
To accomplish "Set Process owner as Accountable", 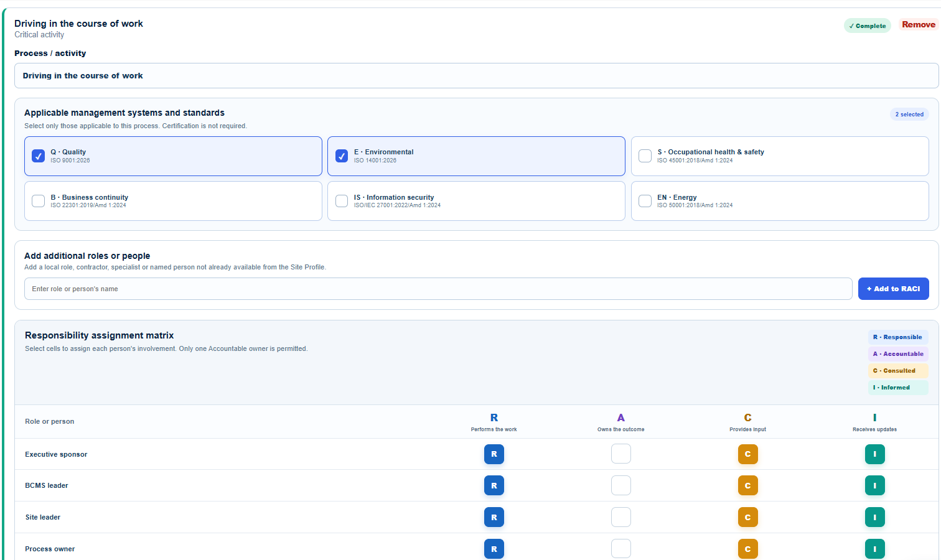I will pyautogui.click(x=621, y=549).
